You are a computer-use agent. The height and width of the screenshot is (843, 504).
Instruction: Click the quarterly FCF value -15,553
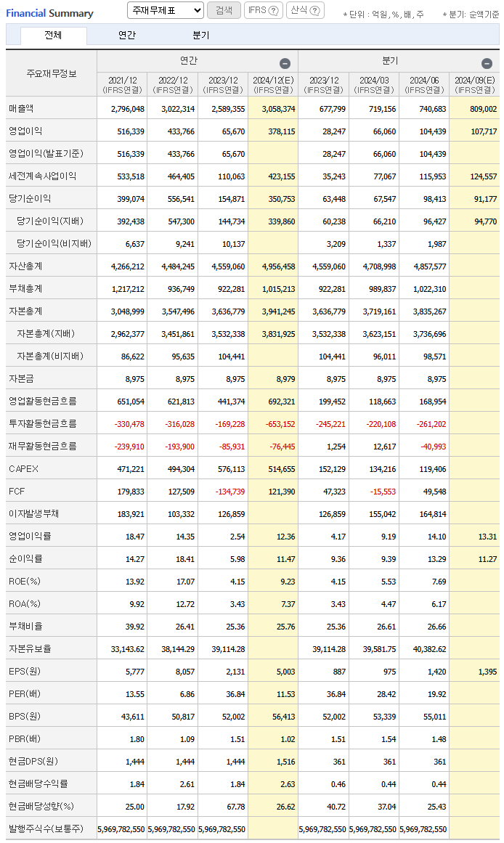pyautogui.click(x=383, y=492)
